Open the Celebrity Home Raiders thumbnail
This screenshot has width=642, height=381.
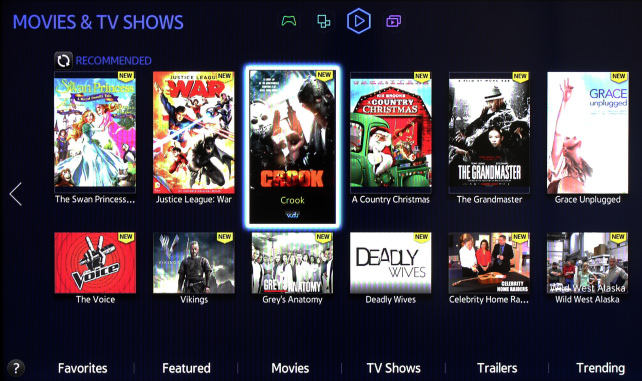click(x=489, y=263)
